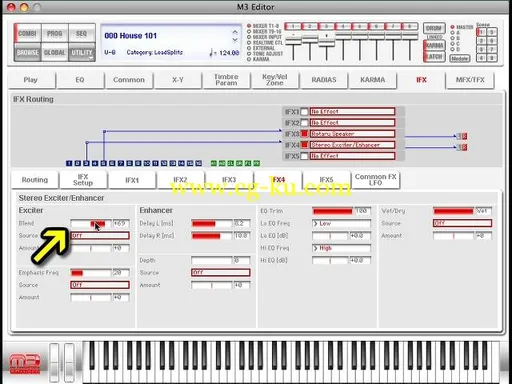
Task: Open IFX4 Stereo Exciter/Enhancer selector
Action: pos(352,145)
